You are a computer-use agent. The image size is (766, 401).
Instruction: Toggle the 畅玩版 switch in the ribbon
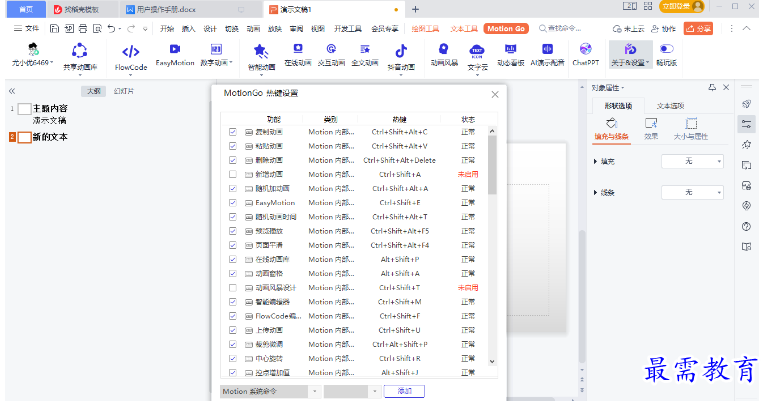click(x=667, y=55)
